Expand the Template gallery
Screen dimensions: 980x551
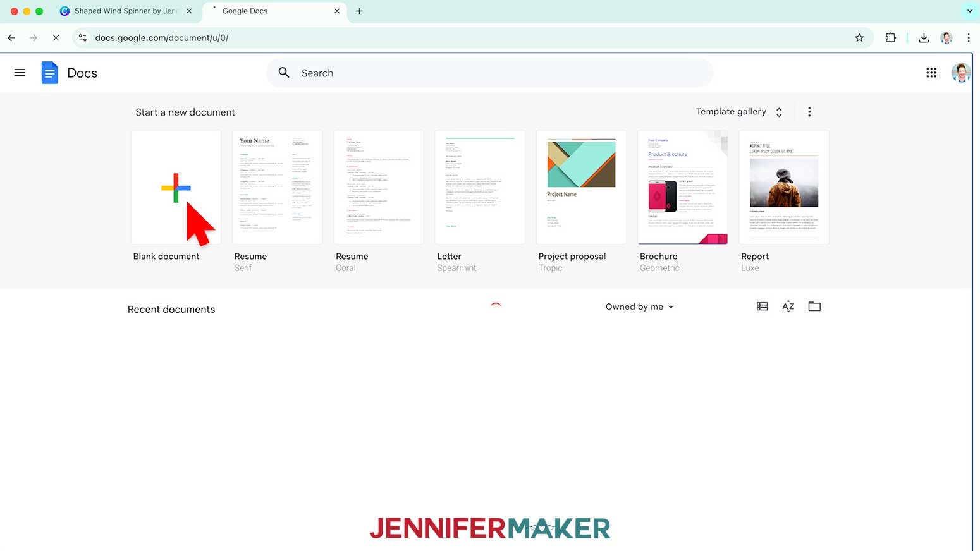pos(739,112)
